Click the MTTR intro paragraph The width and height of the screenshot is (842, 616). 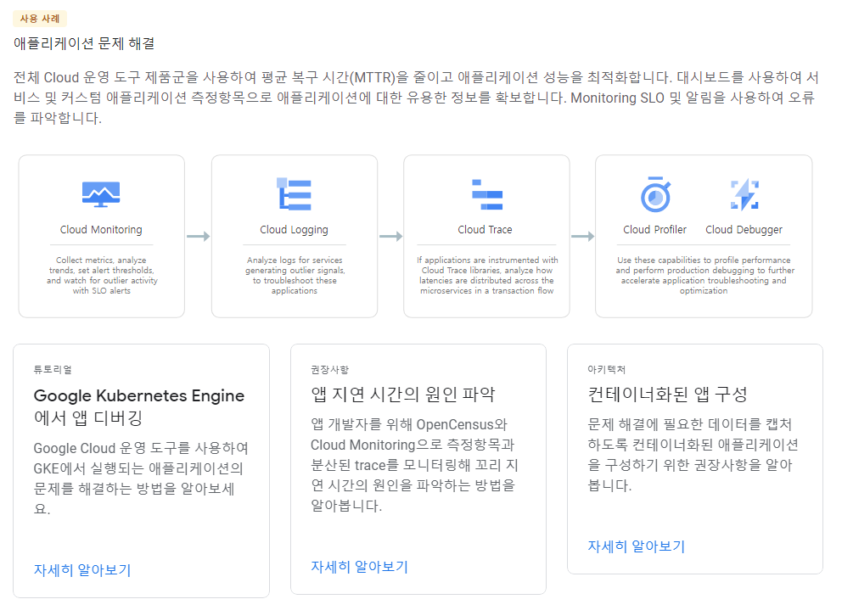[416, 98]
